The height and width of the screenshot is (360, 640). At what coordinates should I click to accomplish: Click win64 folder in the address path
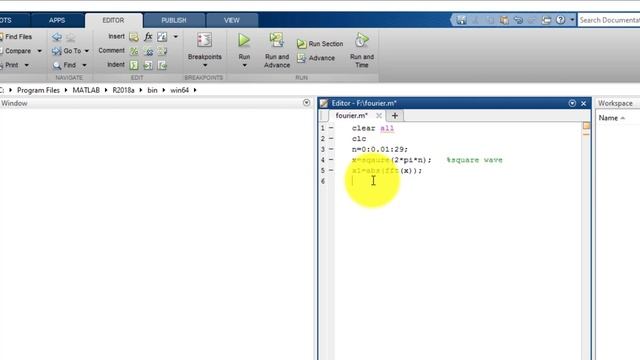pyautogui.click(x=180, y=90)
